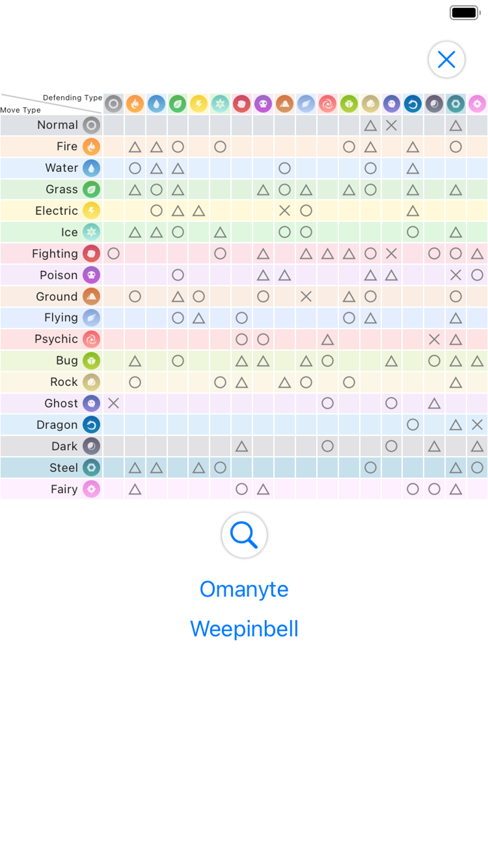The width and height of the screenshot is (488, 868).
Task: Tap the Psychic move type row icon
Action: pyautogui.click(x=91, y=339)
